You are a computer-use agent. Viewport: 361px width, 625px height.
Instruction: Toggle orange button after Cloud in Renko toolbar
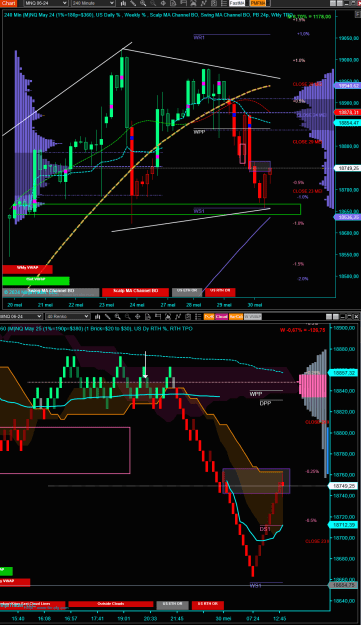pos(236,316)
